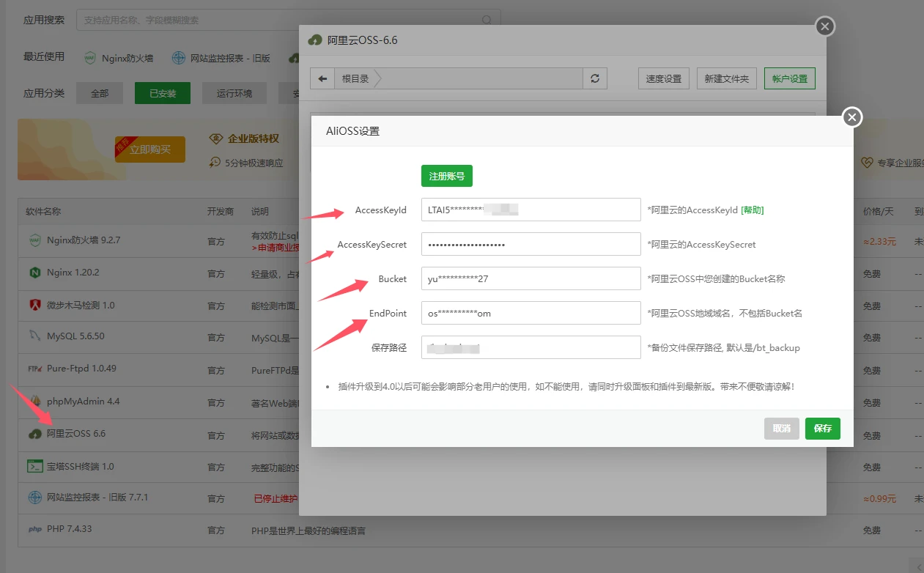Close the AliOSS设置 dialog

(851, 117)
